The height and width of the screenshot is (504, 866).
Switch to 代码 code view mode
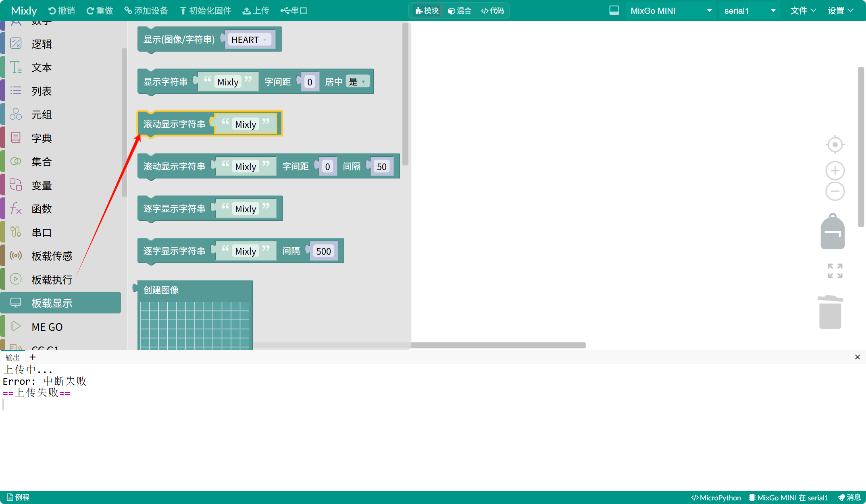[x=493, y=11]
